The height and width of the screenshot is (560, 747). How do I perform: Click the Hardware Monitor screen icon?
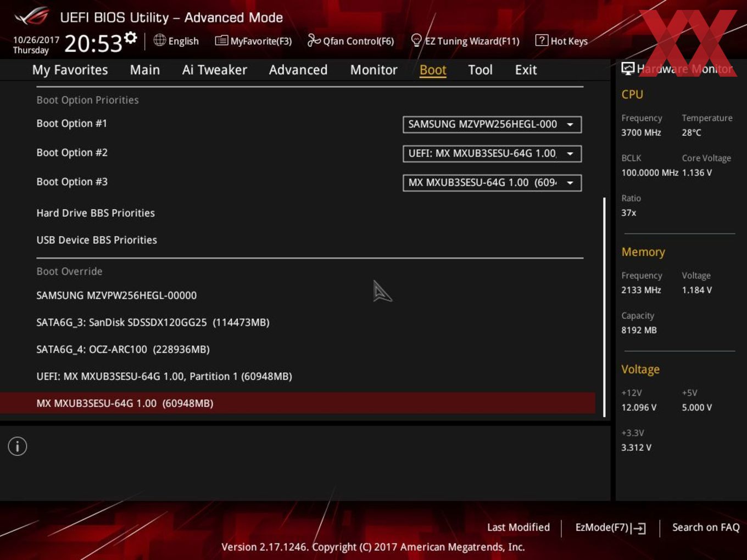click(x=628, y=68)
